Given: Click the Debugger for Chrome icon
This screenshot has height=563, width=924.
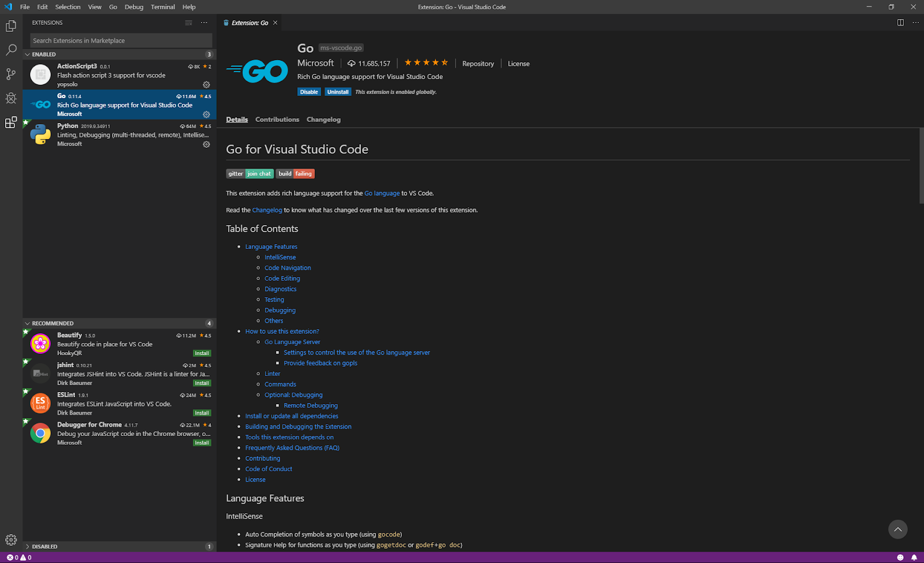Looking at the screenshot, I should (40, 433).
